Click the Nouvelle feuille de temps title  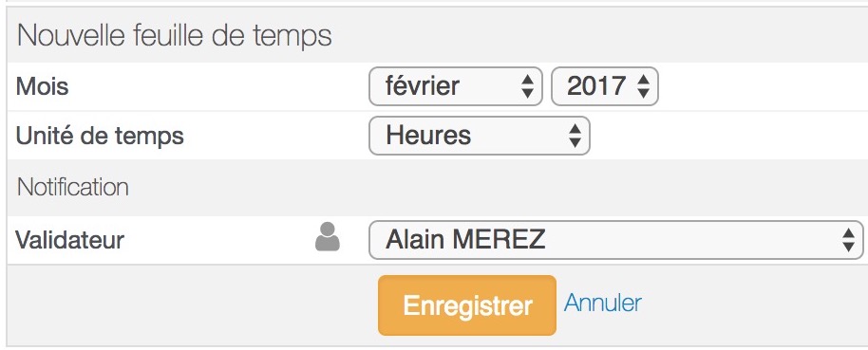[175, 36]
